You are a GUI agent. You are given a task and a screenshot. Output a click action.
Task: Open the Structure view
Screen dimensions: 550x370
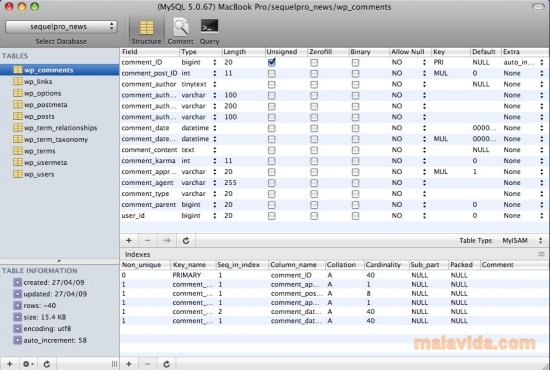tap(146, 32)
